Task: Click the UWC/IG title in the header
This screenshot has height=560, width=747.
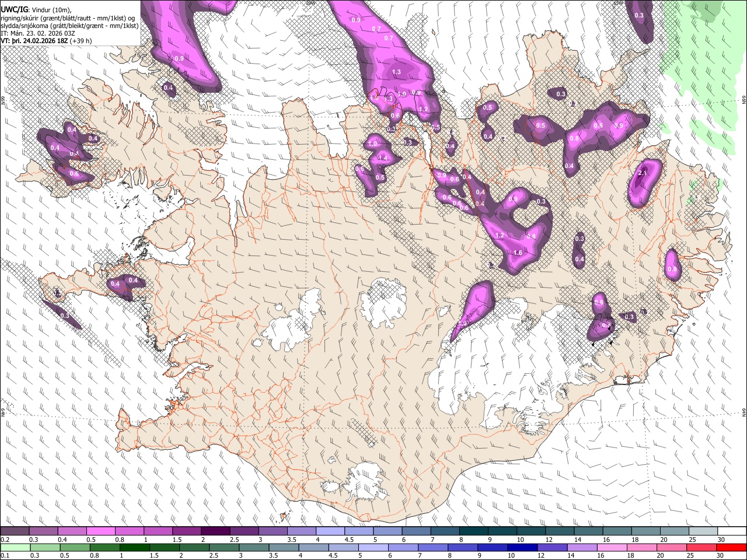Action: coord(13,10)
